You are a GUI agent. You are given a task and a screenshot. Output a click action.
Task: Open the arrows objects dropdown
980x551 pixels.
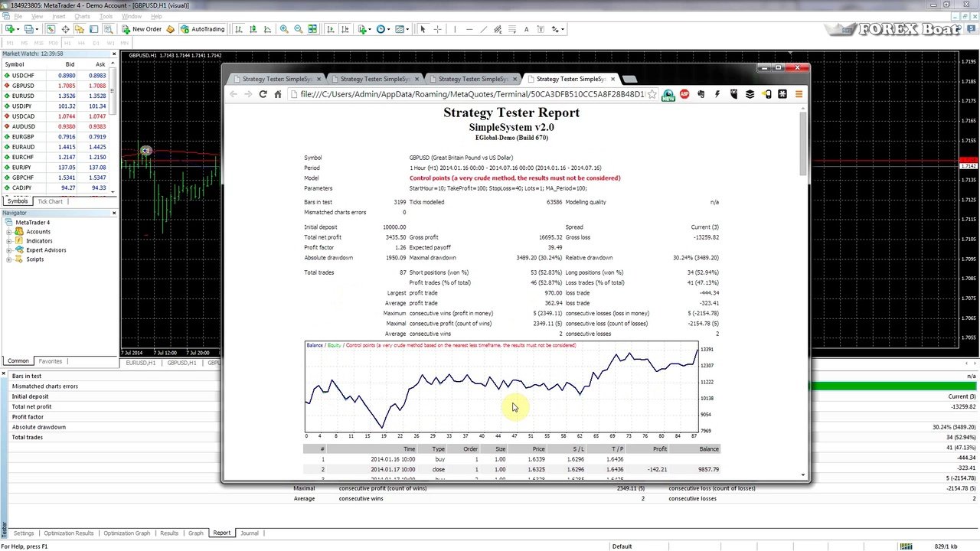557,29
